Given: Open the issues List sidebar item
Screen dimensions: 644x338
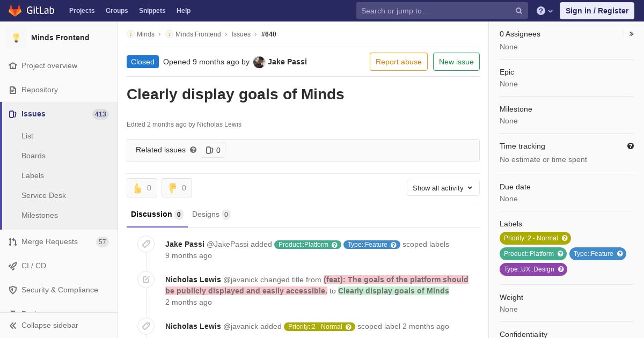Looking at the screenshot, I should [27, 136].
